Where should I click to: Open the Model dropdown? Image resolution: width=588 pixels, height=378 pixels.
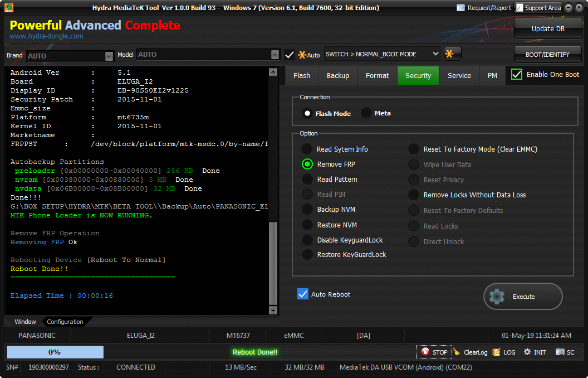275,55
